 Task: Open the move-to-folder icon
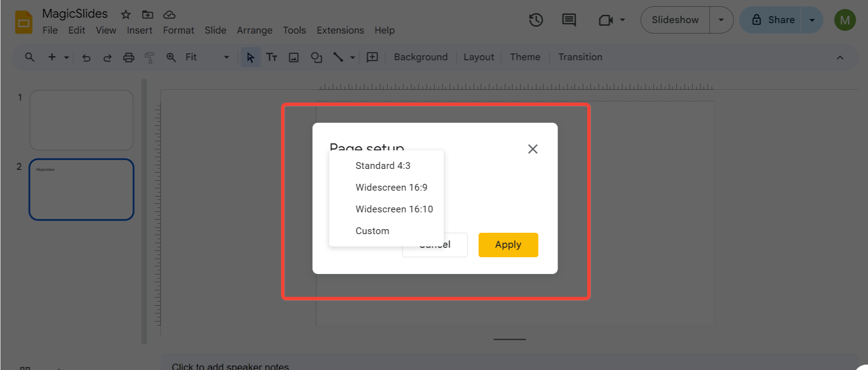[x=148, y=14]
